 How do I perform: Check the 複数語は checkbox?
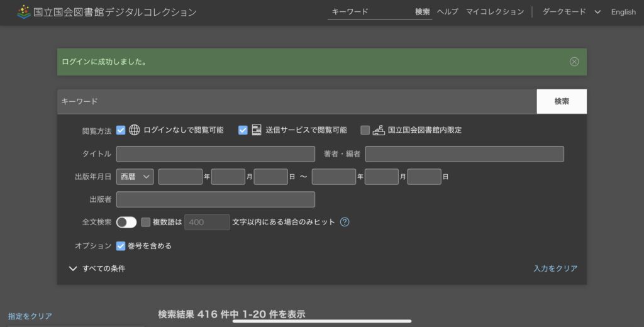(x=145, y=222)
